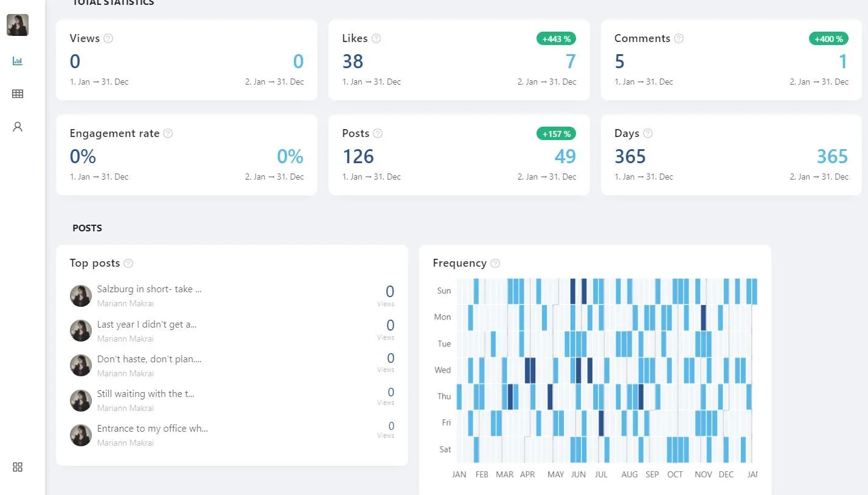The image size is (868, 495).
Task: Open the user profile sidebar icon
Action: coord(18,127)
